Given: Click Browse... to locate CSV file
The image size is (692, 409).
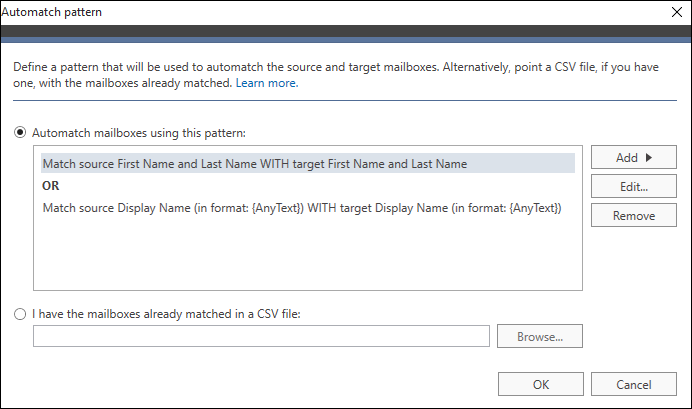Looking at the screenshot, I should click(x=540, y=336).
